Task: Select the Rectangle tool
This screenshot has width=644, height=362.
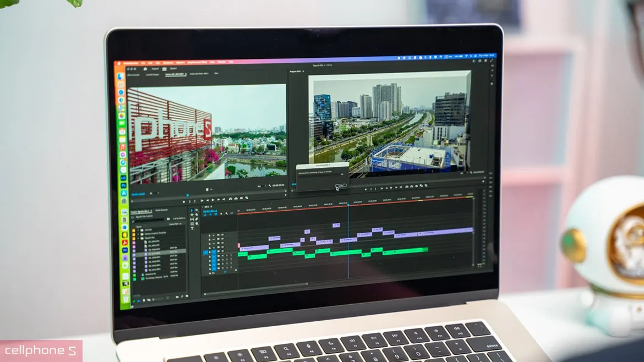Action: 192,224
